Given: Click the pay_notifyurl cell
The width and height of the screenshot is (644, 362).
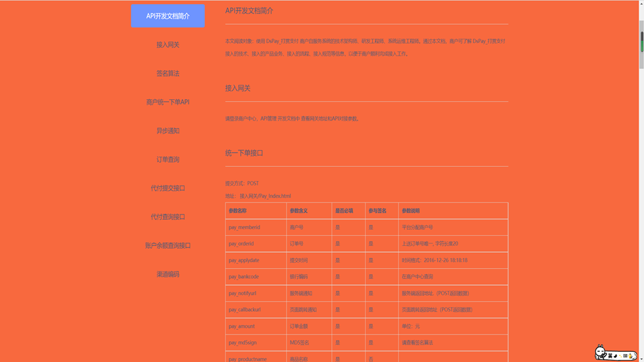Looking at the screenshot, I should click(x=256, y=294).
